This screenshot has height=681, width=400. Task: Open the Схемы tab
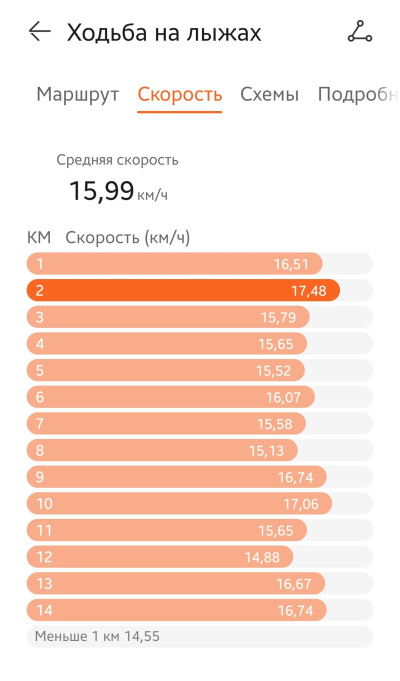[x=269, y=94]
